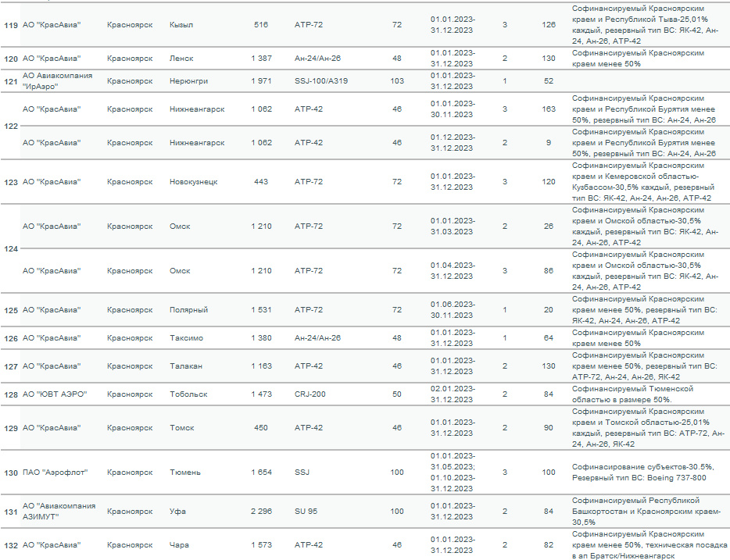
Task: Click destination Чара
Action: [179, 545]
